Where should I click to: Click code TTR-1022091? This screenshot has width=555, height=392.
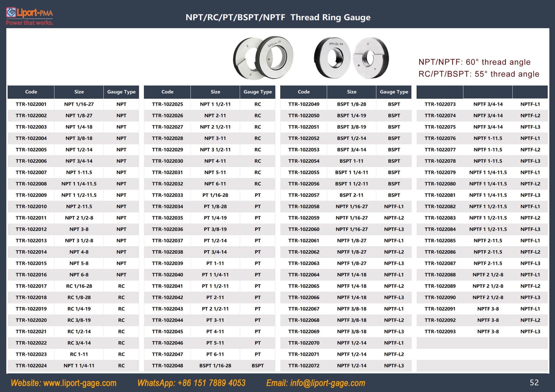click(440, 309)
